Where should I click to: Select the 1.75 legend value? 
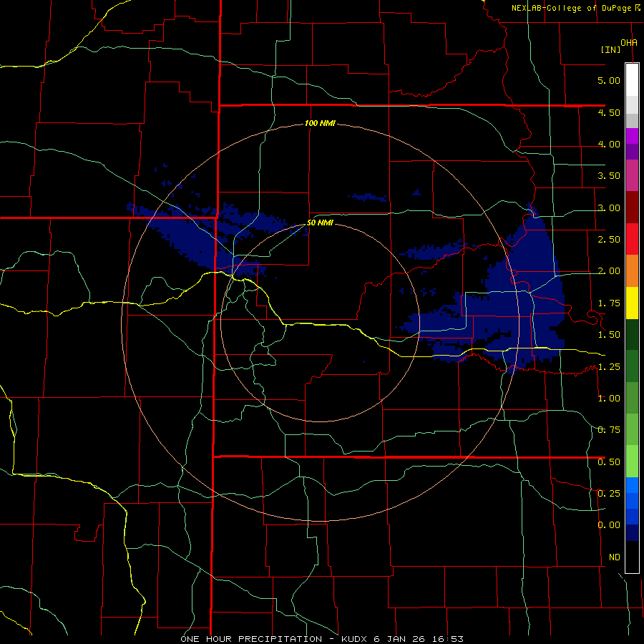tap(609, 303)
